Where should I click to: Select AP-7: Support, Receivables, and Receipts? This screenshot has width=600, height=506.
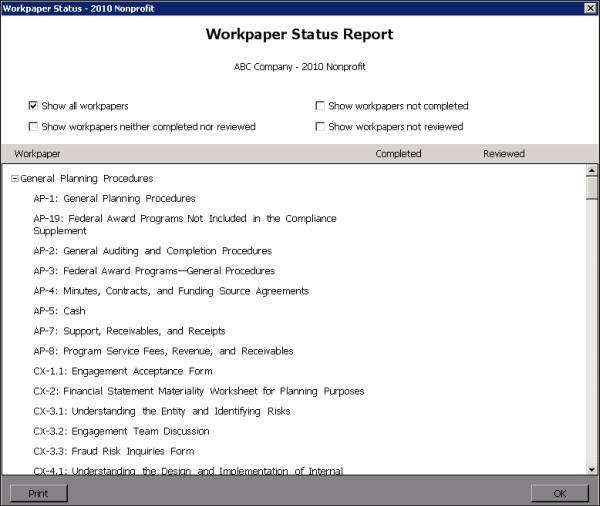pyautogui.click(x=129, y=331)
